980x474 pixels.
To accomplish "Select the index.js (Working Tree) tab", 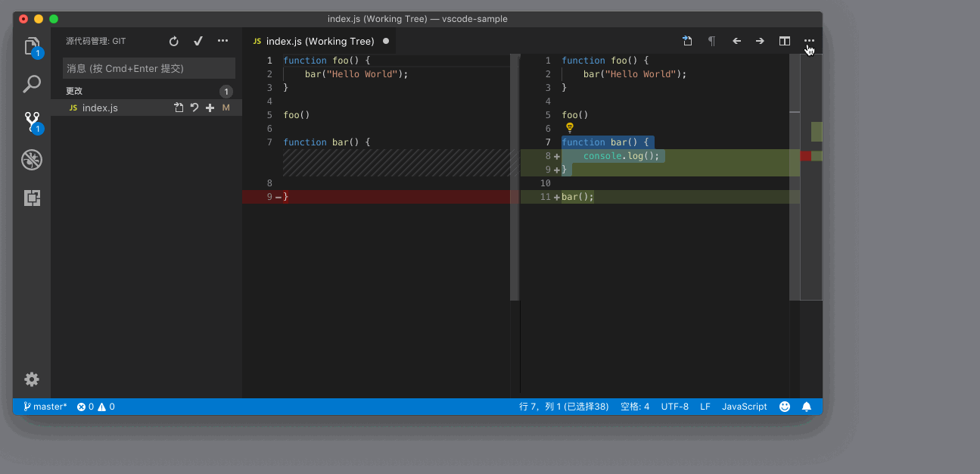I will (319, 42).
